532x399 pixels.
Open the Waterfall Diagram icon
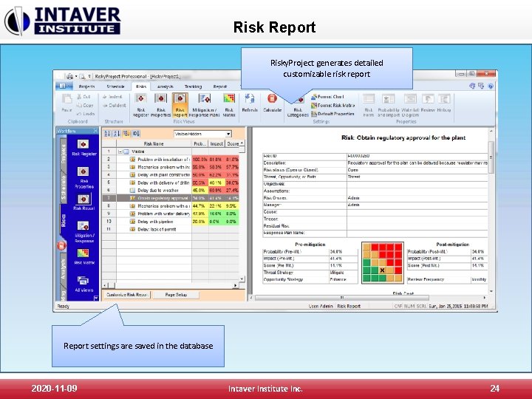pos(410,105)
